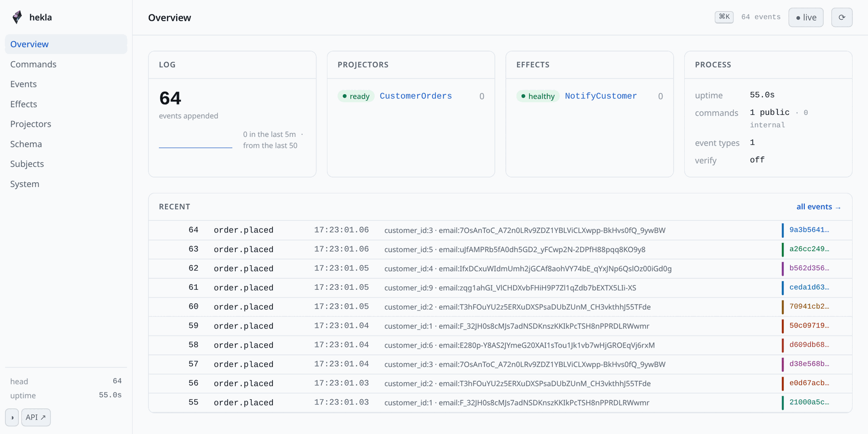Viewport: 868px width, 434px height.
Task: Follow the all events link
Action: click(818, 207)
